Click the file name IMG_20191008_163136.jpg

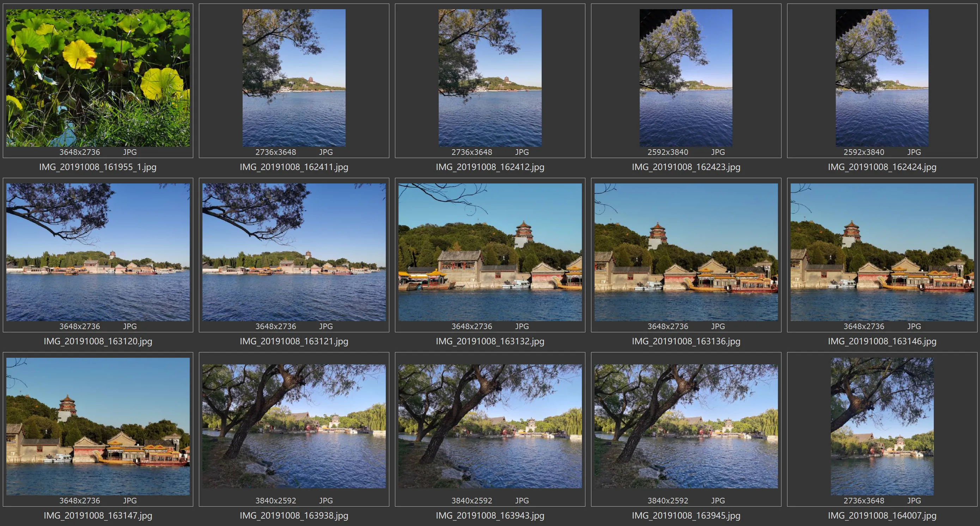pyautogui.click(x=686, y=341)
